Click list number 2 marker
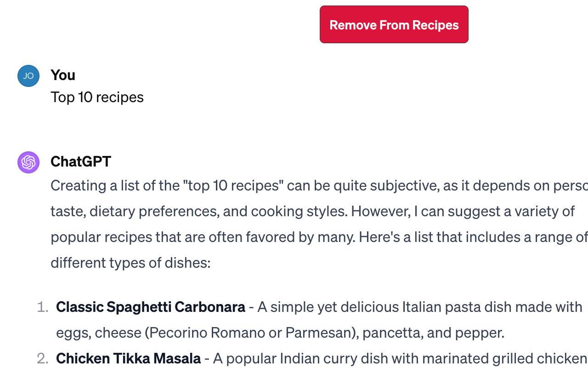Viewport: 588px width, 368px height. [x=43, y=358]
